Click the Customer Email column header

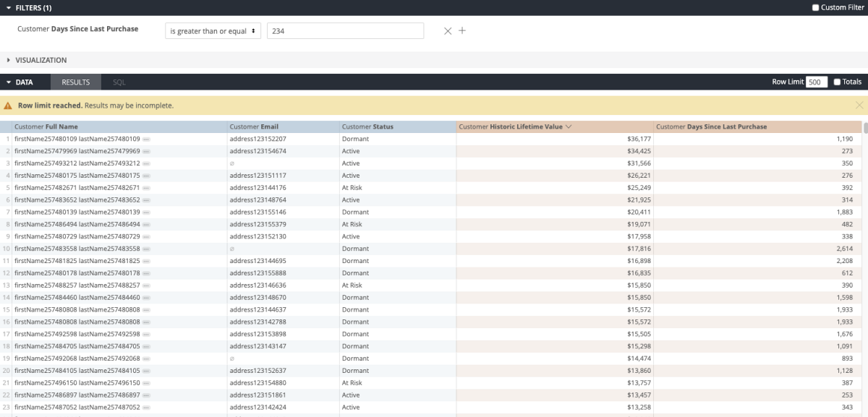284,126
